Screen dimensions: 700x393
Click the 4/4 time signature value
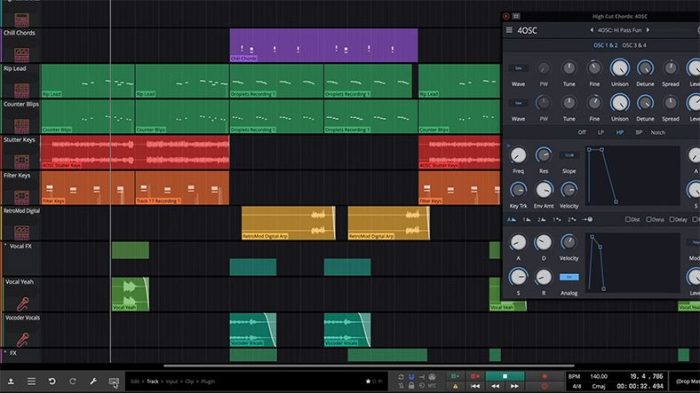tap(577, 386)
